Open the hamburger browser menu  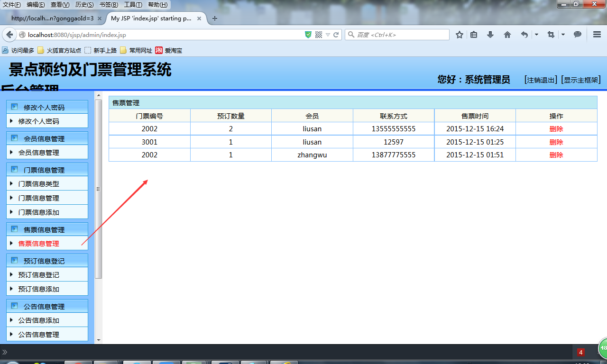tap(597, 35)
